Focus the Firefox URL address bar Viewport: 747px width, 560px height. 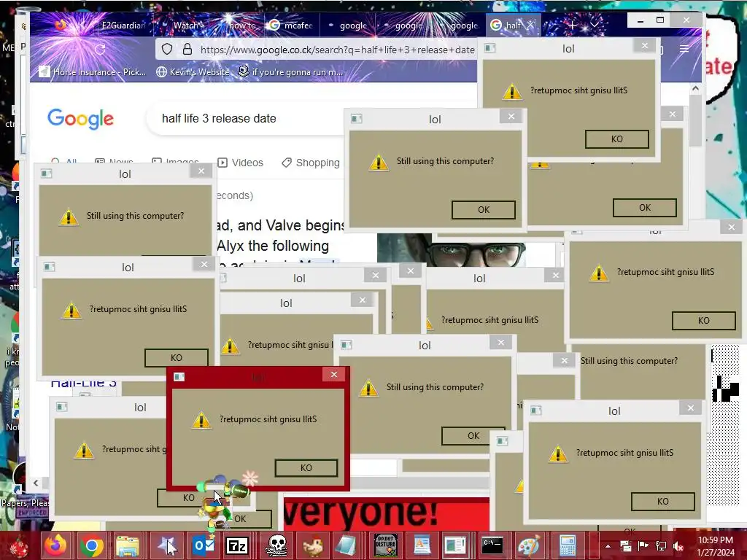tap(337, 50)
